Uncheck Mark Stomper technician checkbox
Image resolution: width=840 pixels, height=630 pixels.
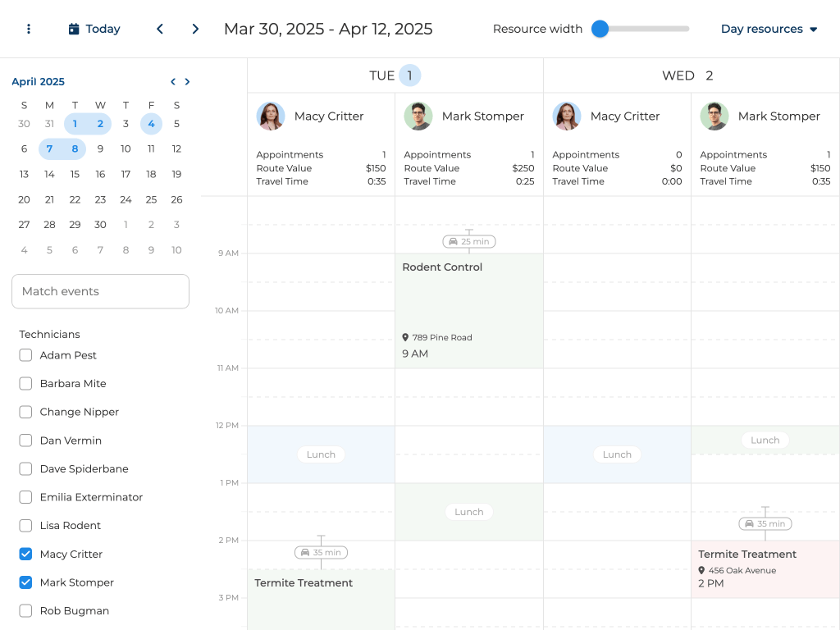25,582
